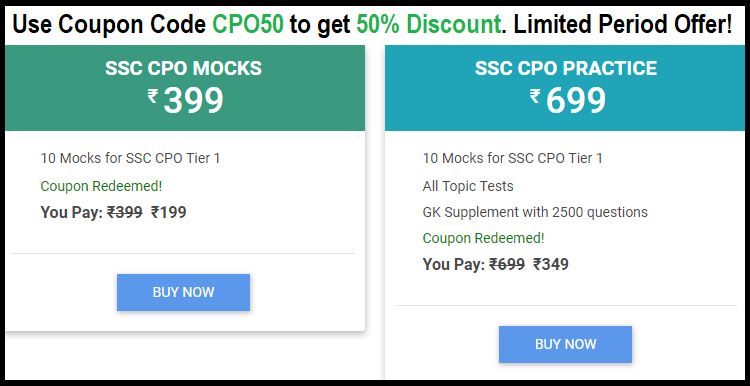The image size is (750, 386).
Task: Click the 50% Discount banner text
Action: (x=430, y=24)
